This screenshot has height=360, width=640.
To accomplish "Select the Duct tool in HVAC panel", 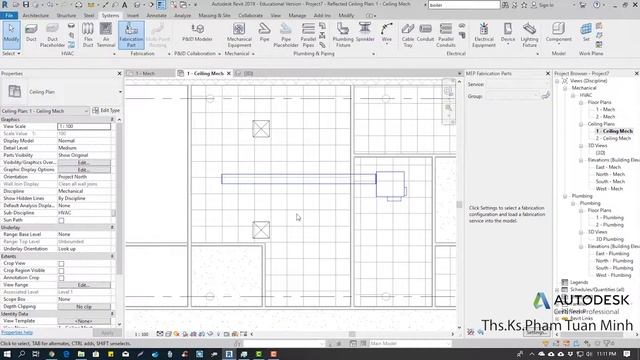I will click(x=31, y=33).
